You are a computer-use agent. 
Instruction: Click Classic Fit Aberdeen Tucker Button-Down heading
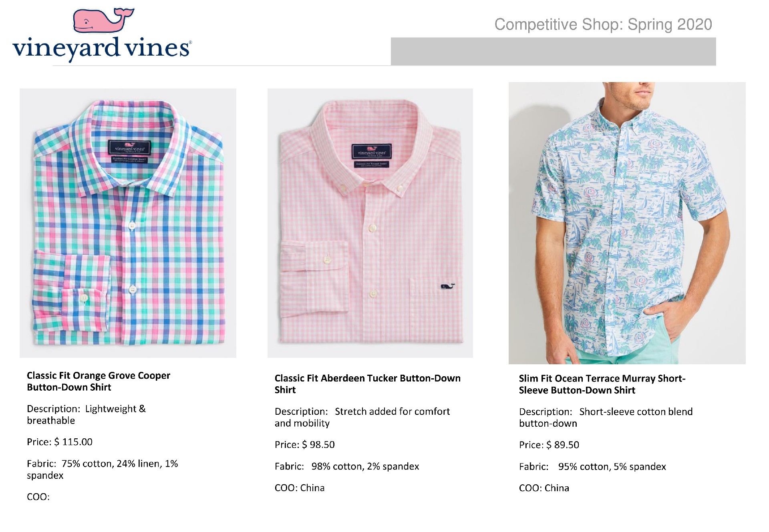tap(367, 383)
